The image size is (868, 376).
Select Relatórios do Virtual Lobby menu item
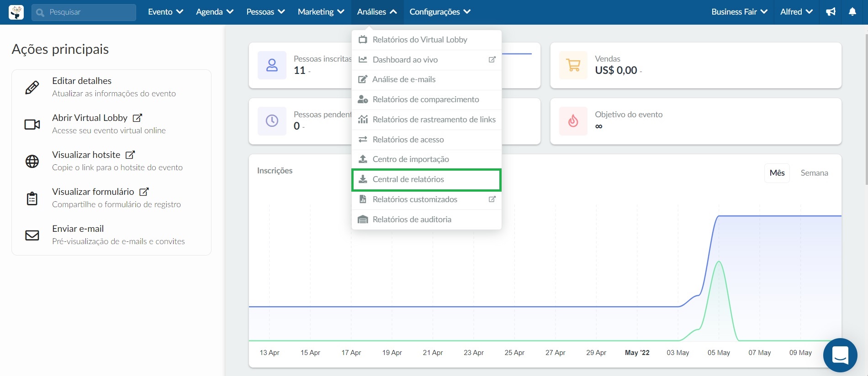(x=427, y=40)
